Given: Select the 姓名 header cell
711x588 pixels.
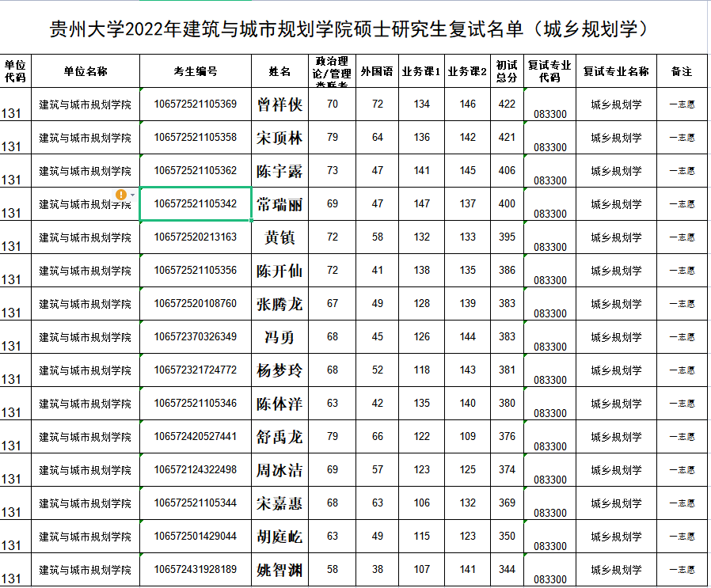Looking at the screenshot, I should [x=279, y=71].
